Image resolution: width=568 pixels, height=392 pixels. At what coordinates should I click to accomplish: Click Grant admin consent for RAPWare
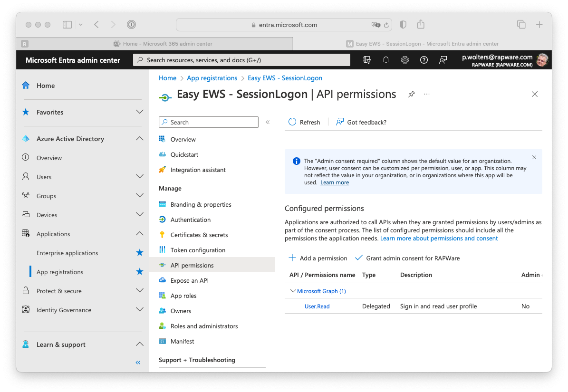pyautogui.click(x=407, y=258)
